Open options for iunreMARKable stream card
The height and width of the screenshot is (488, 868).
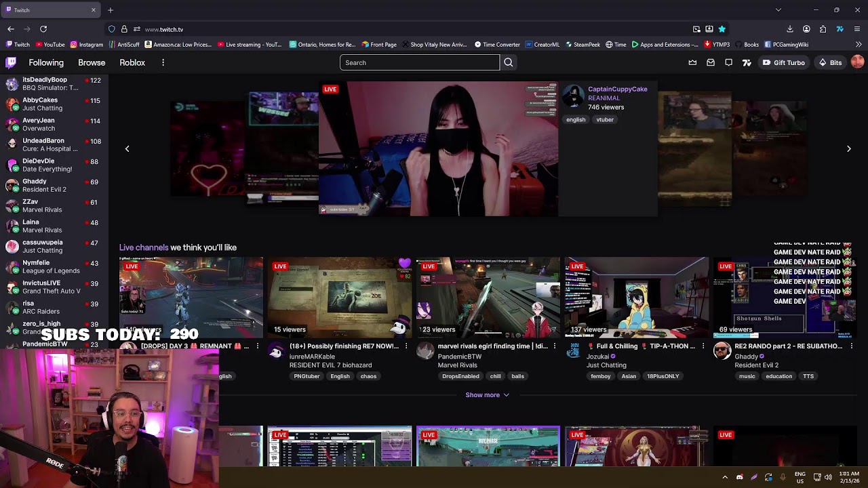[406, 346]
